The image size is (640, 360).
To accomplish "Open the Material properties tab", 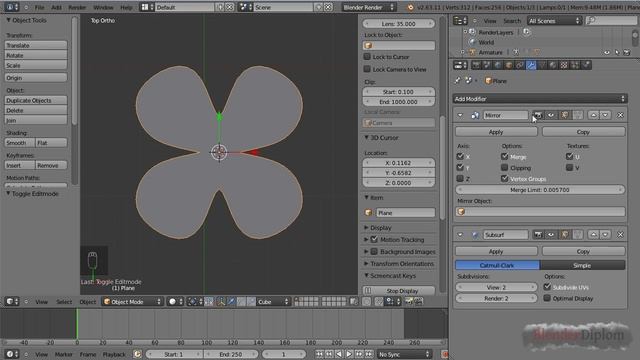I will 553,65.
